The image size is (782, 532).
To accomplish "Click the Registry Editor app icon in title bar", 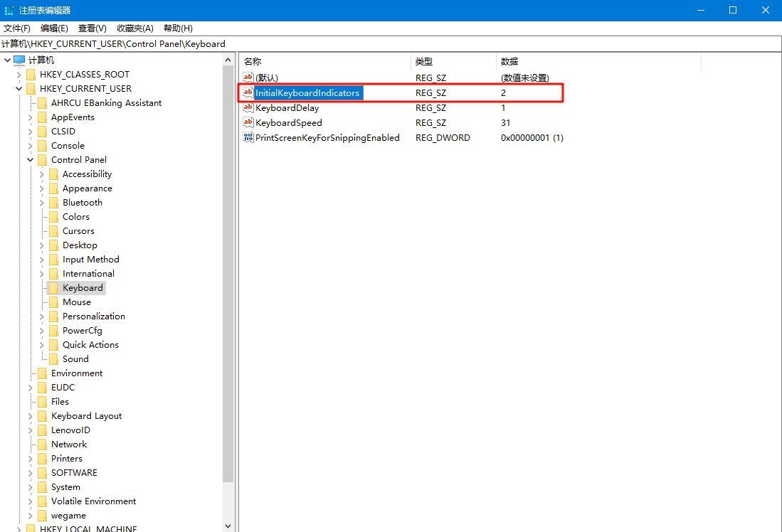I will tap(9, 10).
